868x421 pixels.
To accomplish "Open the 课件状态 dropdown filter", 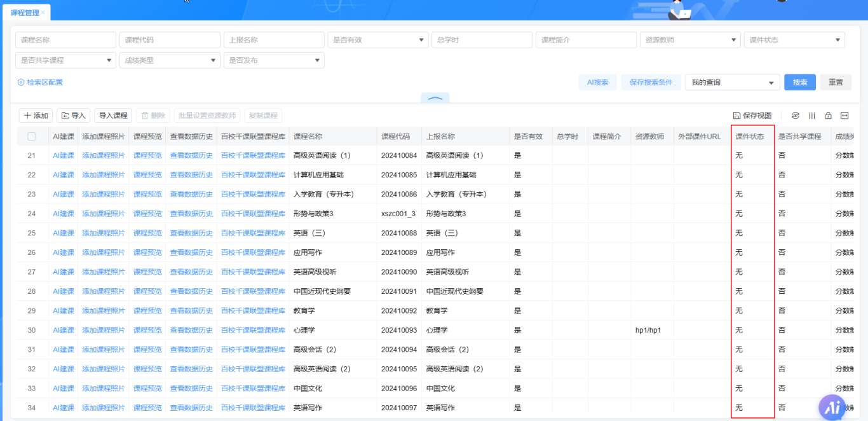I will tap(794, 40).
